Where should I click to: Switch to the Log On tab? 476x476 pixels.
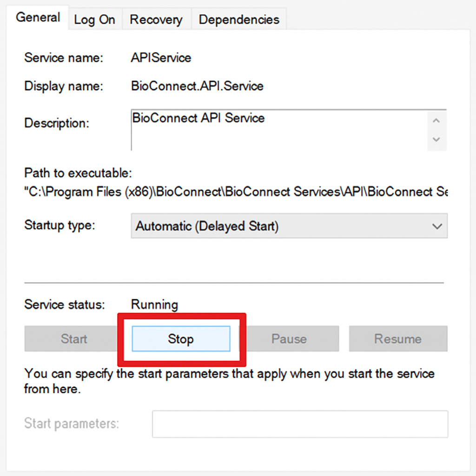point(94,19)
